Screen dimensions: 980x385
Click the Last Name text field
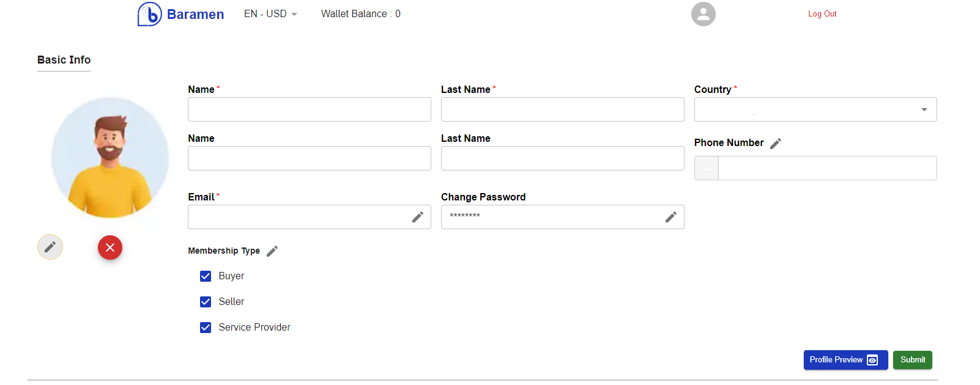coord(562,109)
